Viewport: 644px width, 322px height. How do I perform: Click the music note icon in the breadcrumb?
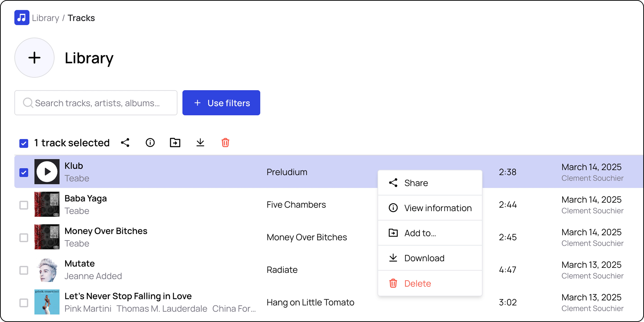tap(22, 17)
